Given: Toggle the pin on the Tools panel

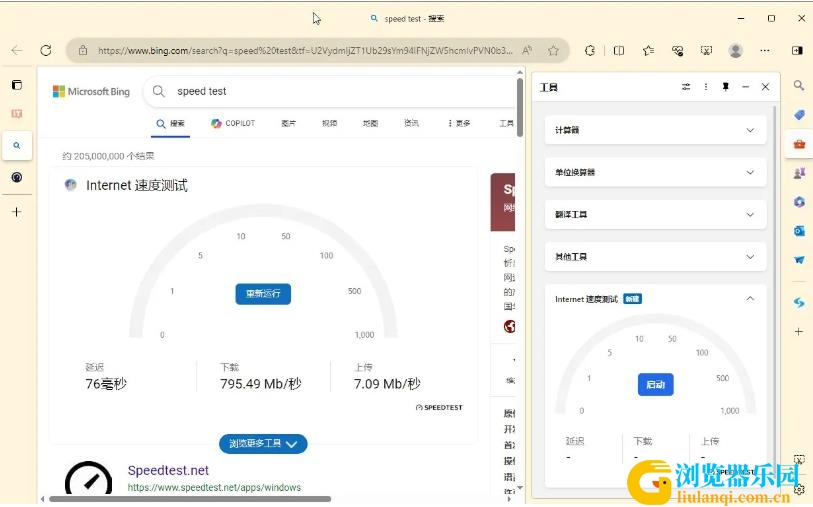Looking at the screenshot, I should [725, 87].
